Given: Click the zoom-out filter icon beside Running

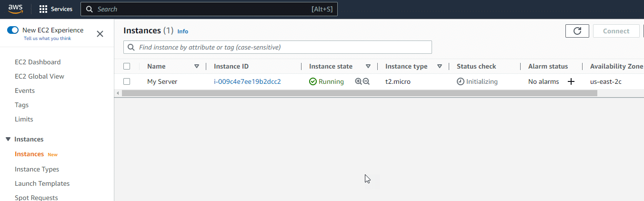Looking at the screenshot, I should tap(366, 81).
